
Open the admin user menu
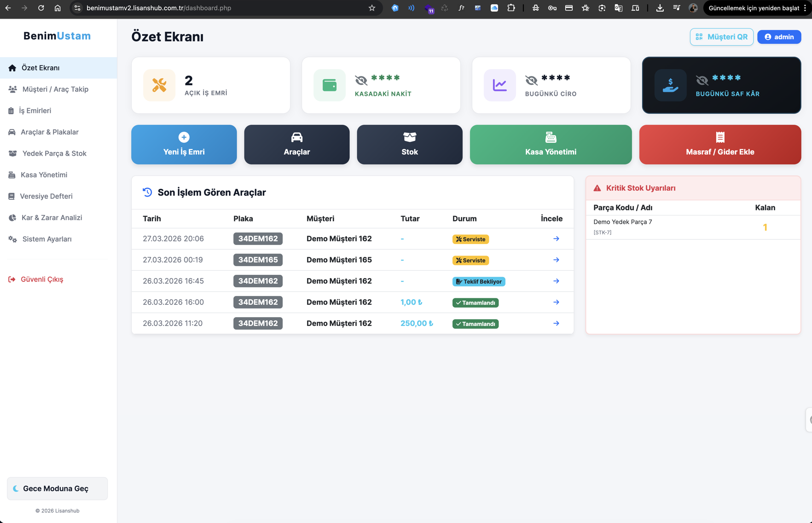tap(779, 37)
